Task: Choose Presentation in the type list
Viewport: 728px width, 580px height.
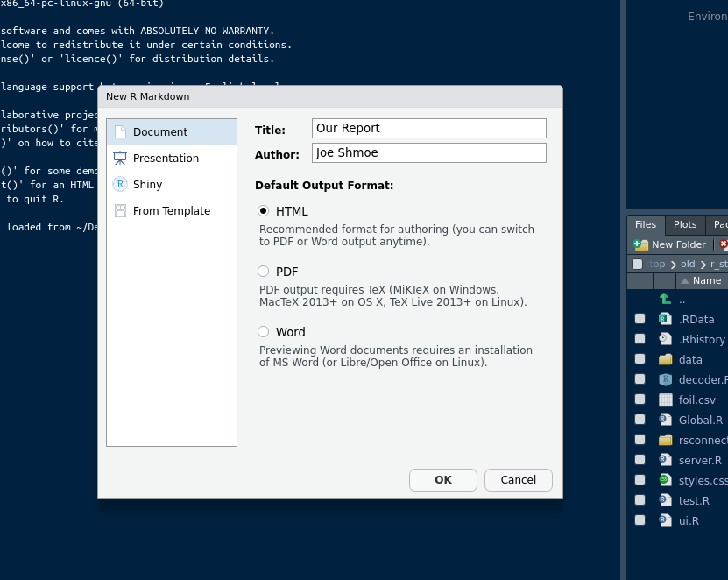Action: [166, 159]
